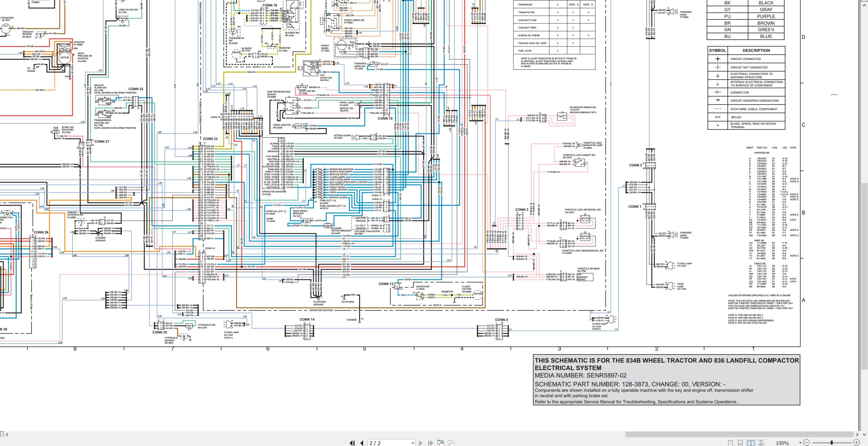Click the vertical scrollbar down arrow
The height and width of the screenshot is (446, 868).
pyautogui.click(x=864, y=434)
